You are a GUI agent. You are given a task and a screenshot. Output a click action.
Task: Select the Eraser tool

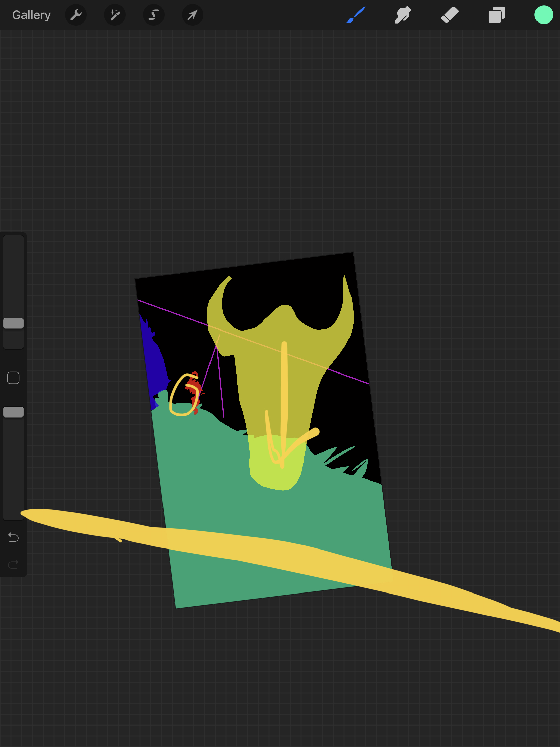[x=450, y=15]
